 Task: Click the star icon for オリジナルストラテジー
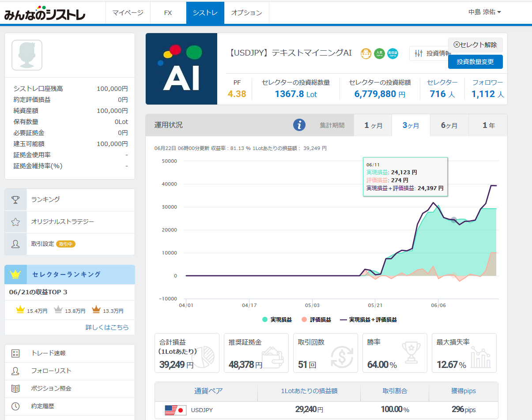click(15, 222)
